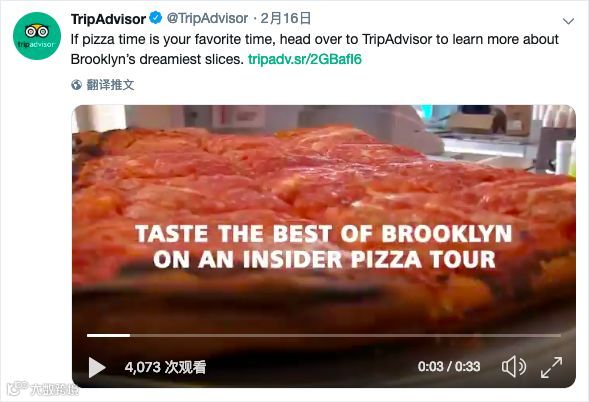Click the TripAdvisor owl profile avatar
Viewport: 589px width, 402px height.
[x=37, y=36]
